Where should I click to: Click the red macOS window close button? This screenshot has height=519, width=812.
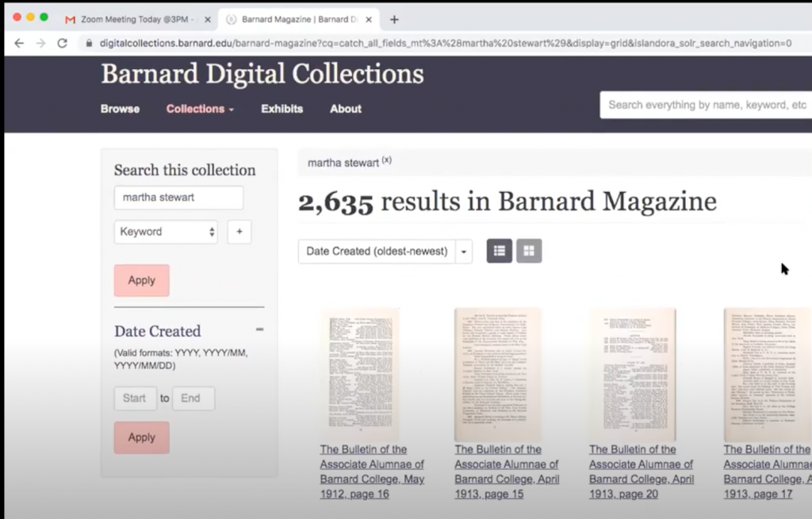click(17, 17)
